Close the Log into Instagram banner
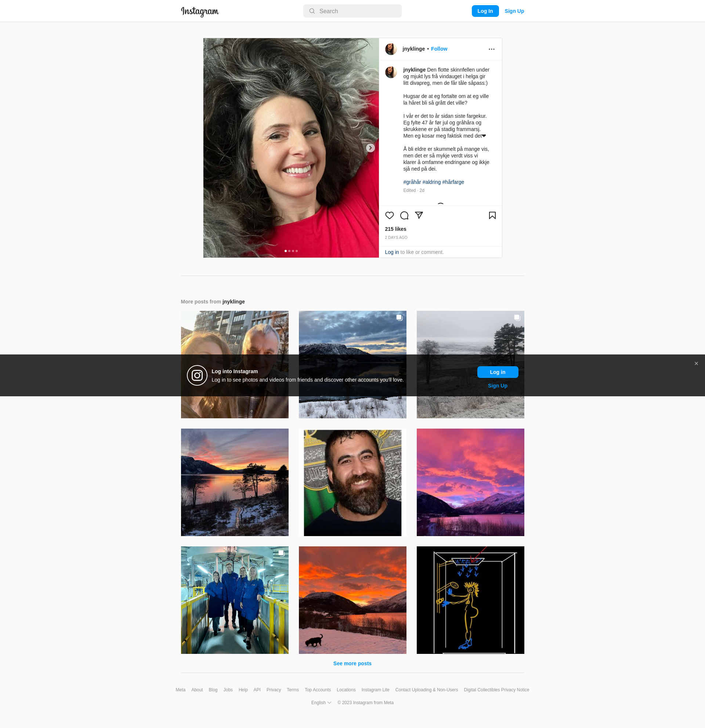Viewport: 705px width, 728px height. [696, 364]
